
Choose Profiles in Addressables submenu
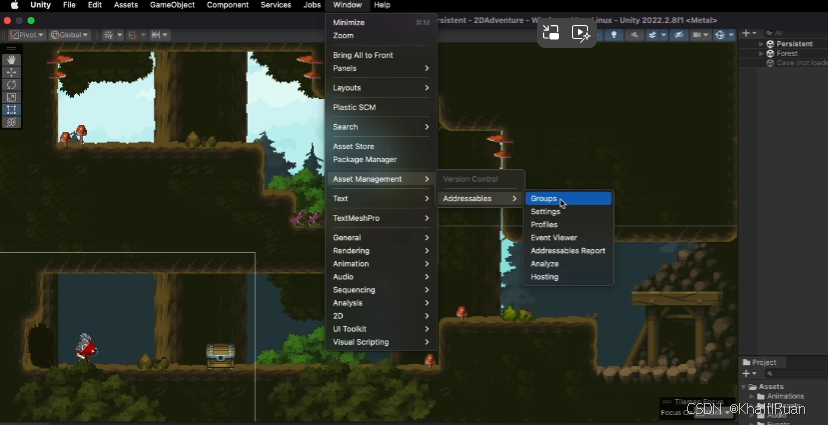click(x=568, y=224)
